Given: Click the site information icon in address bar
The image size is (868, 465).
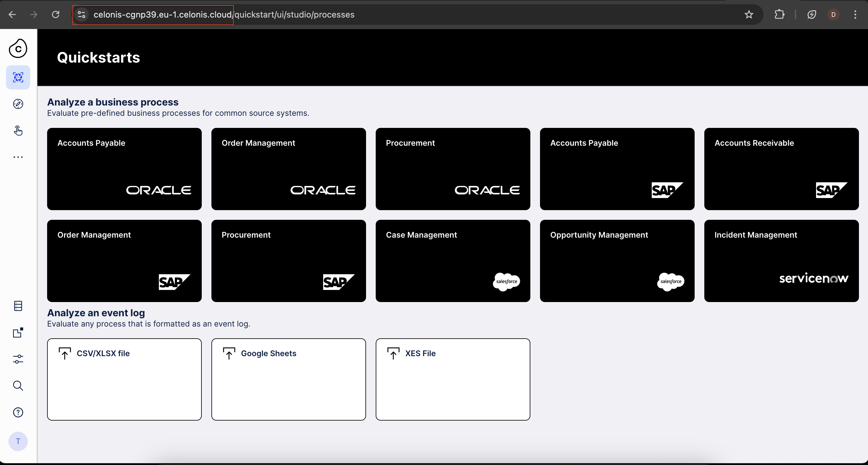Looking at the screenshot, I should coord(82,15).
